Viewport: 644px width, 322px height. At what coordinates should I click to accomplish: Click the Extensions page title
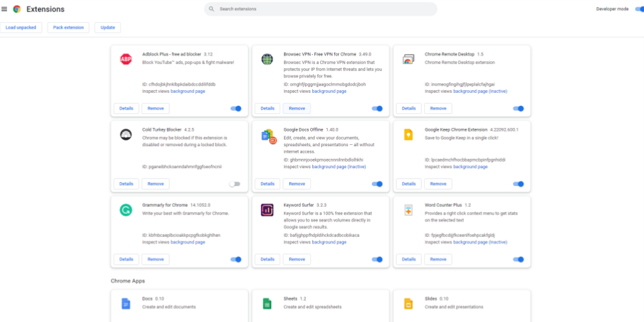pos(45,9)
